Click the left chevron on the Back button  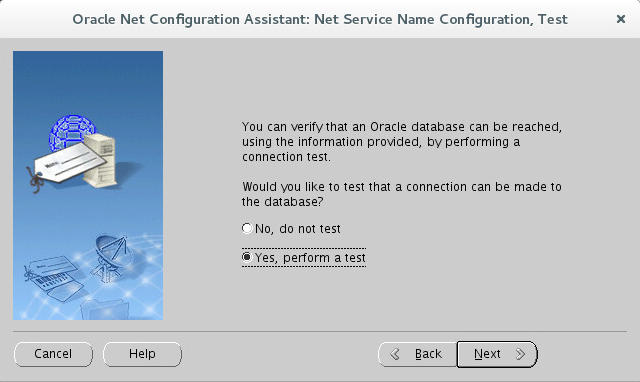[x=395, y=354]
